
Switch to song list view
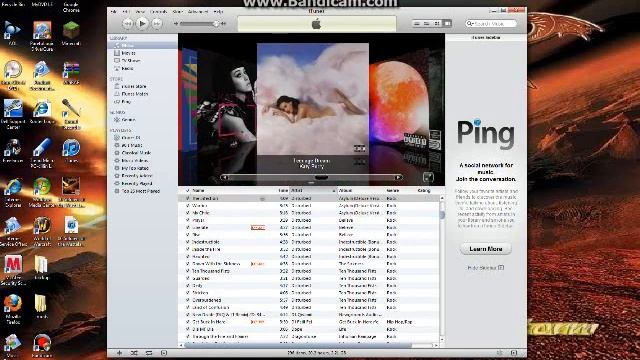point(417,24)
